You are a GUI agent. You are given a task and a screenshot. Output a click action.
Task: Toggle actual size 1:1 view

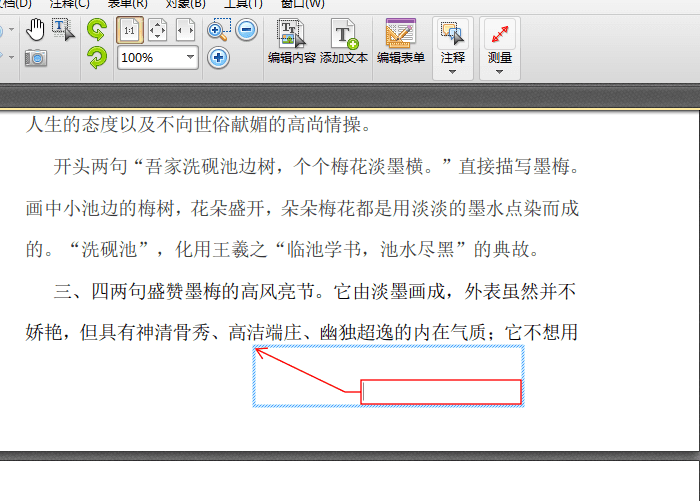(x=129, y=30)
